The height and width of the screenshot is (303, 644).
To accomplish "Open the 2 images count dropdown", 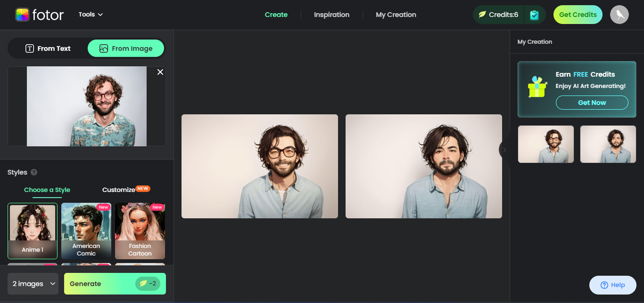I will point(33,284).
